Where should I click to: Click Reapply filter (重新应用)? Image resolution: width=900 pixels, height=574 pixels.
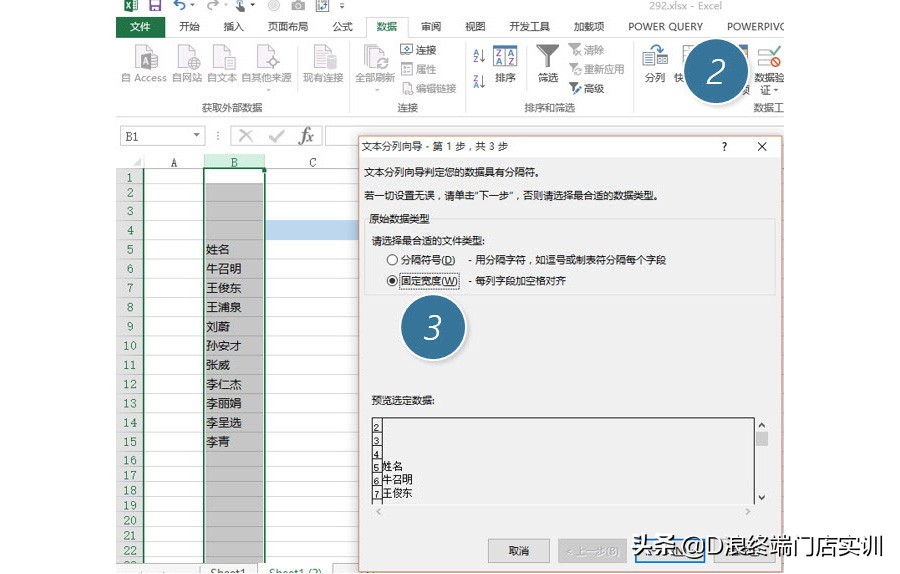click(596, 69)
